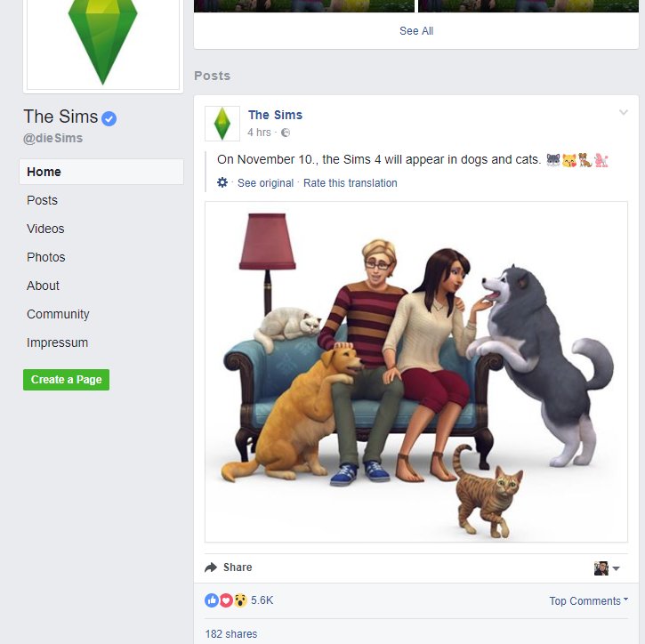Select Home in the page sidebar
645x644 pixels.
tap(101, 172)
